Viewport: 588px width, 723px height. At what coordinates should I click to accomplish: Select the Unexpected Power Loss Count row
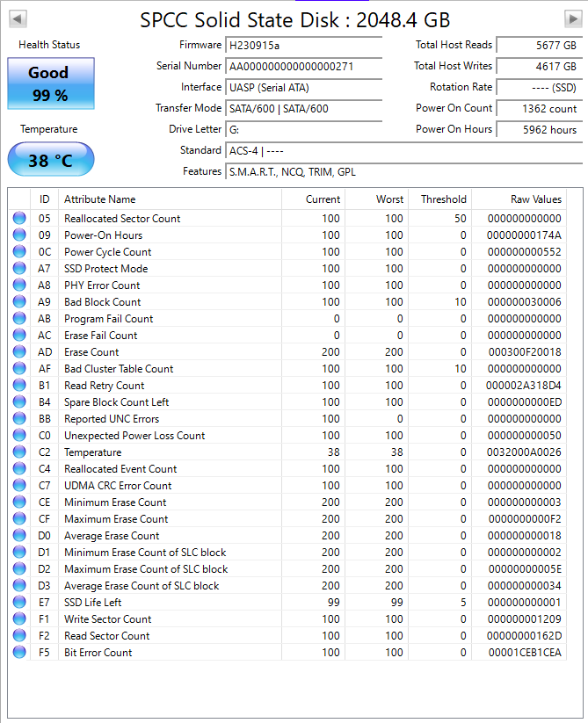pyautogui.click(x=134, y=436)
